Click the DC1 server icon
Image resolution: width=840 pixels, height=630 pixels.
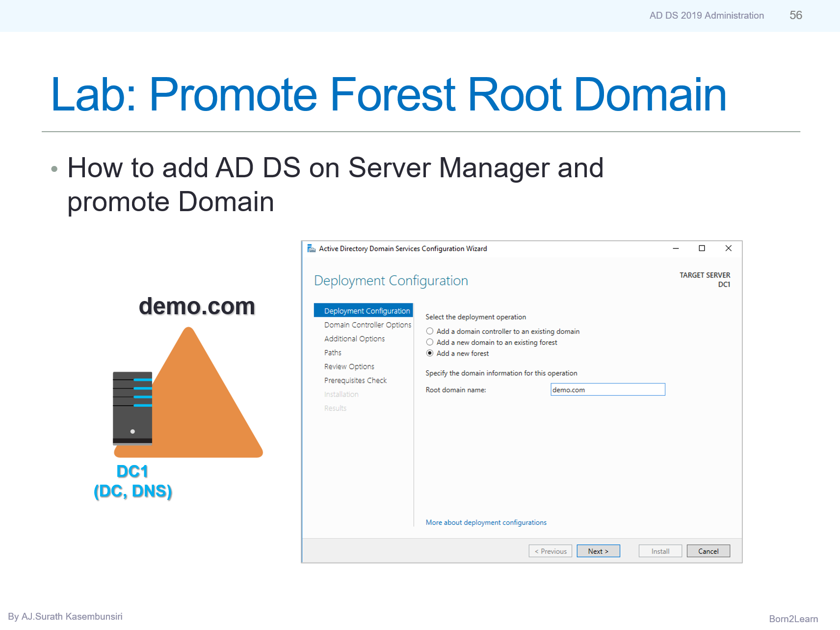tap(132, 408)
